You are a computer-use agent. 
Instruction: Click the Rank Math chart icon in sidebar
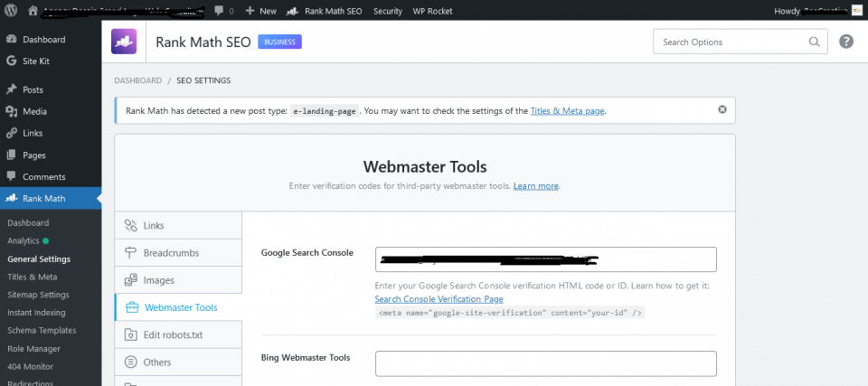pyautogui.click(x=11, y=198)
